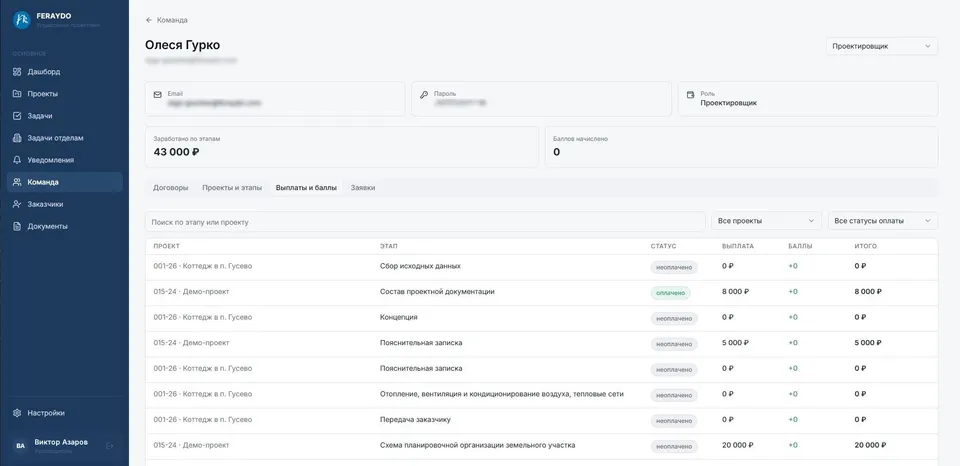This screenshot has height=466, width=960.
Task: Open the Все статусы оплаты dropdown
Action: [883, 221]
